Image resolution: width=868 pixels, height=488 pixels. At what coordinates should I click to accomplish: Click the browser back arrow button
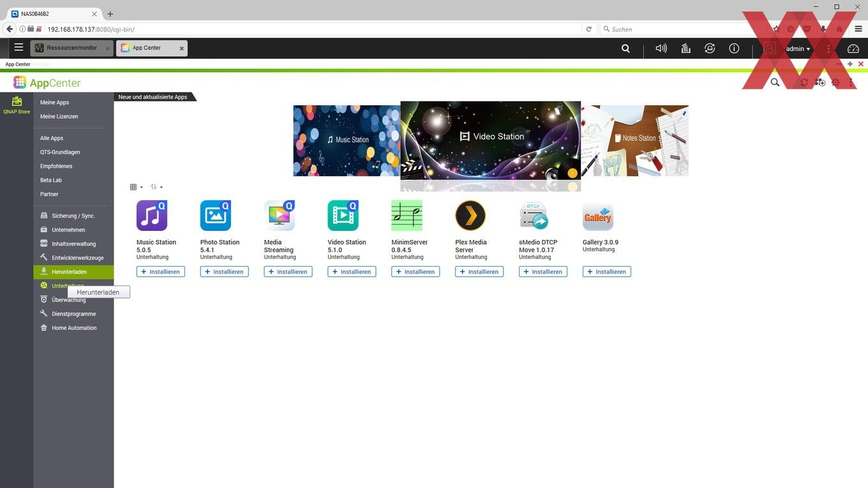pyautogui.click(x=9, y=29)
